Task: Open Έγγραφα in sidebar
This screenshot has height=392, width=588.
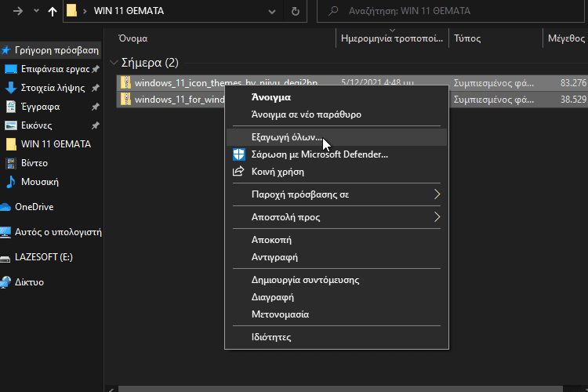Action: point(41,107)
